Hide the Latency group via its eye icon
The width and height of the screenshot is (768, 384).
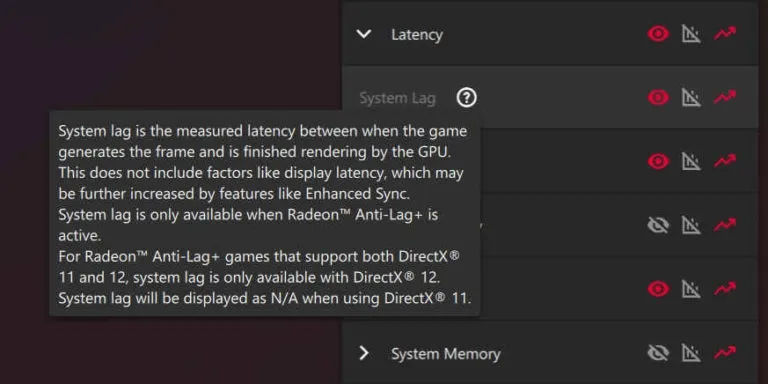pos(658,34)
